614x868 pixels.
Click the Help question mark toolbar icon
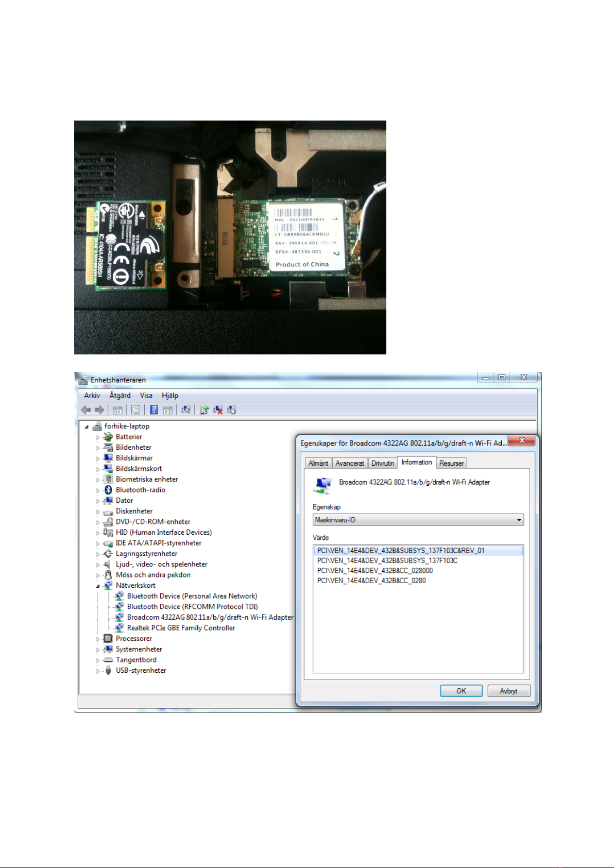153,410
